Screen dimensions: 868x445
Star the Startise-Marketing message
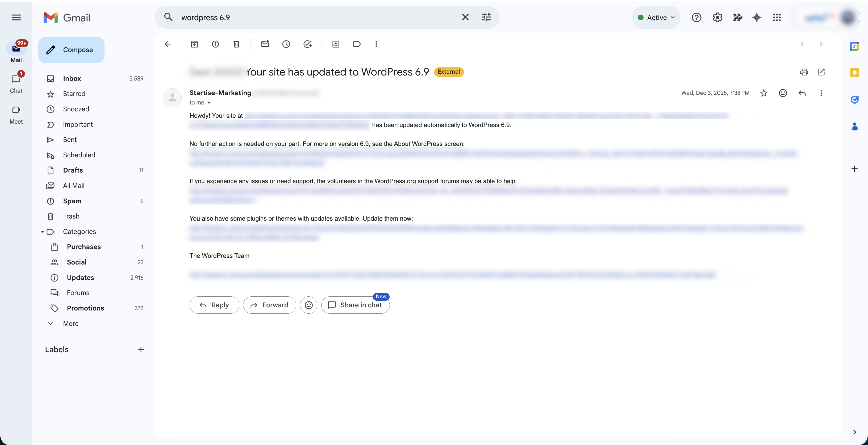(763, 93)
